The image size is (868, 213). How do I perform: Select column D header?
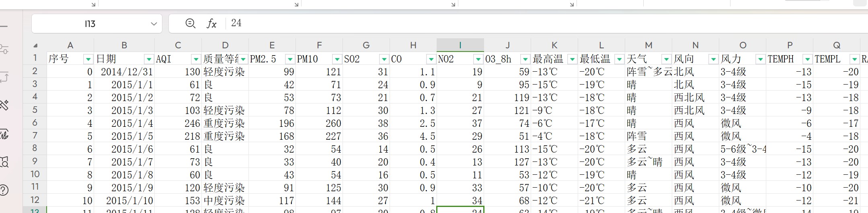point(225,45)
